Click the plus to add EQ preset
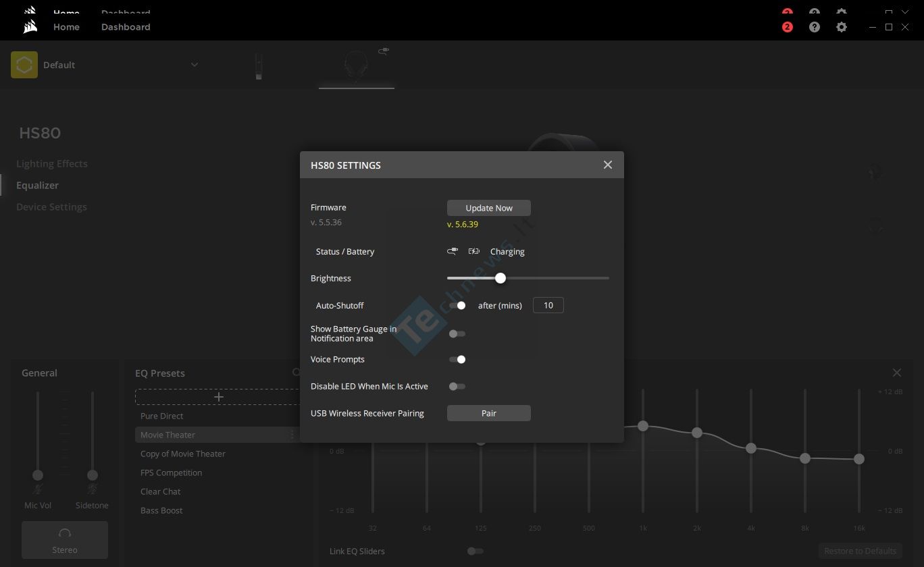The image size is (924, 567). (x=219, y=397)
